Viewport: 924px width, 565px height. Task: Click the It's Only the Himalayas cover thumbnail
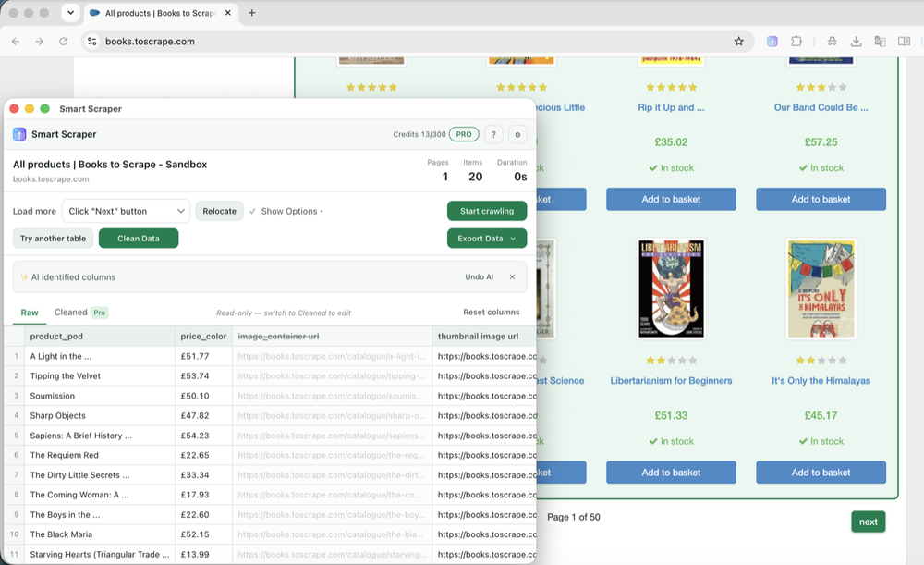[821, 289]
